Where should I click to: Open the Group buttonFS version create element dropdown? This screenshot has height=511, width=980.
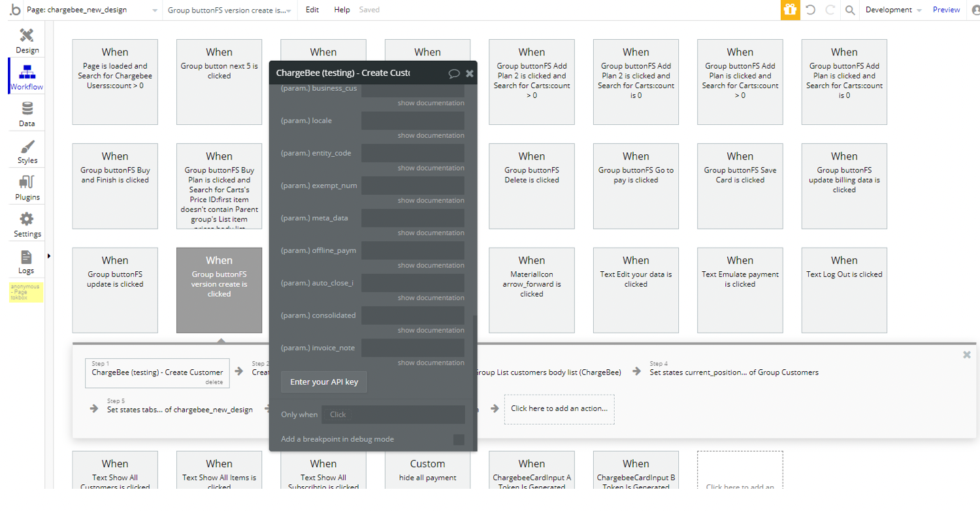coord(229,10)
